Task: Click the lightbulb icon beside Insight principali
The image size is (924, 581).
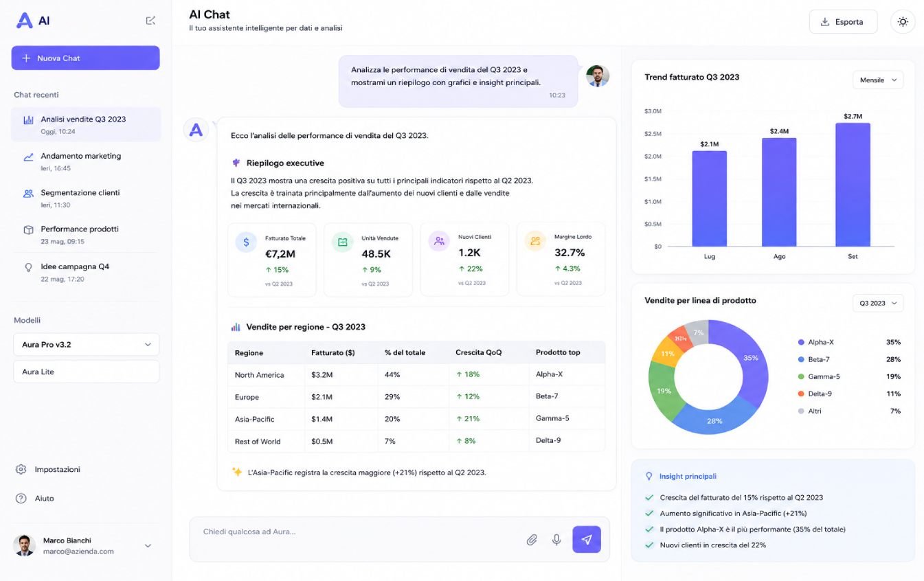Action: [649, 476]
